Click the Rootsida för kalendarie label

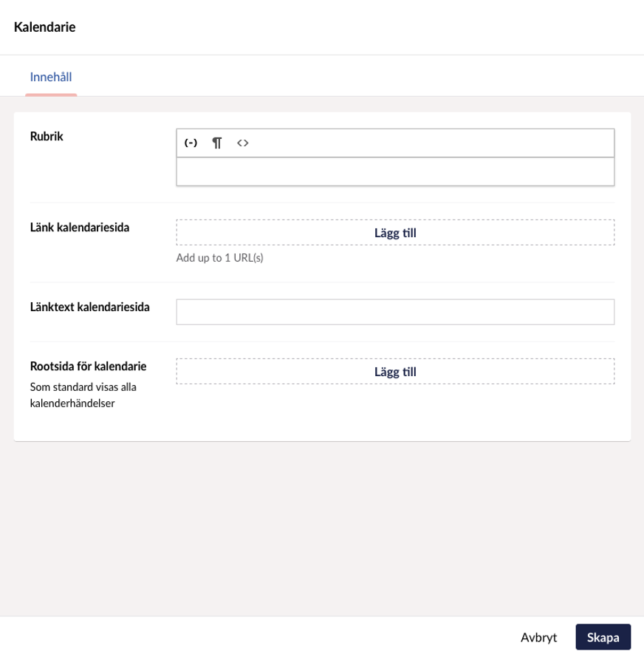pos(88,367)
